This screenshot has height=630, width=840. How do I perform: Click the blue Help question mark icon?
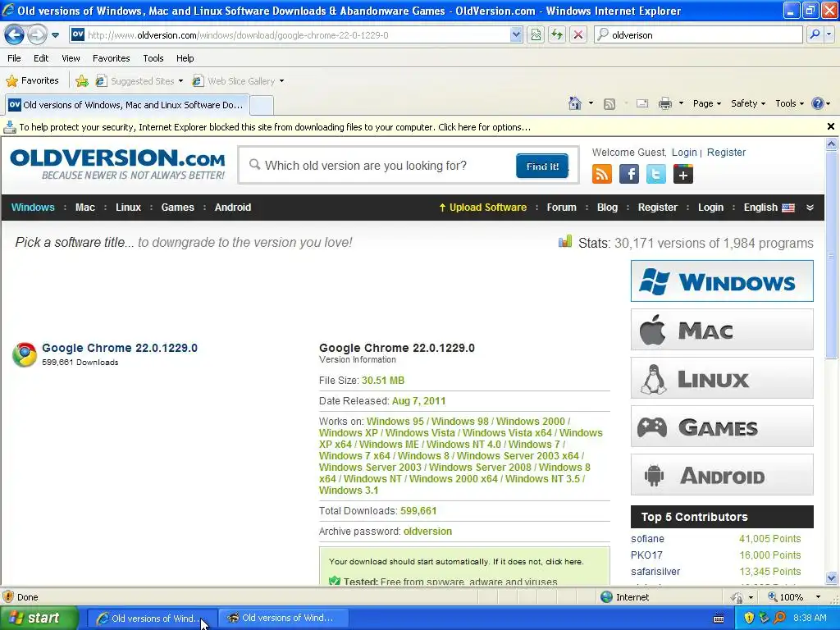point(818,103)
